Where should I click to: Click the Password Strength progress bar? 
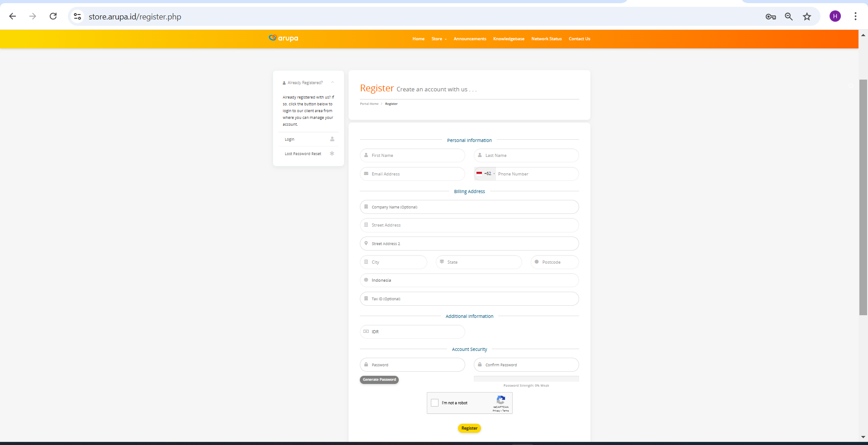click(526, 379)
